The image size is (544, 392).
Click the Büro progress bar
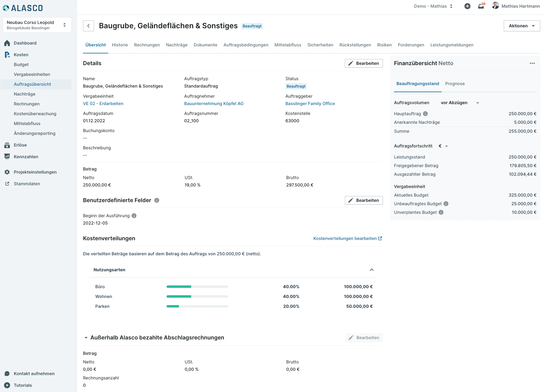pos(197,287)
